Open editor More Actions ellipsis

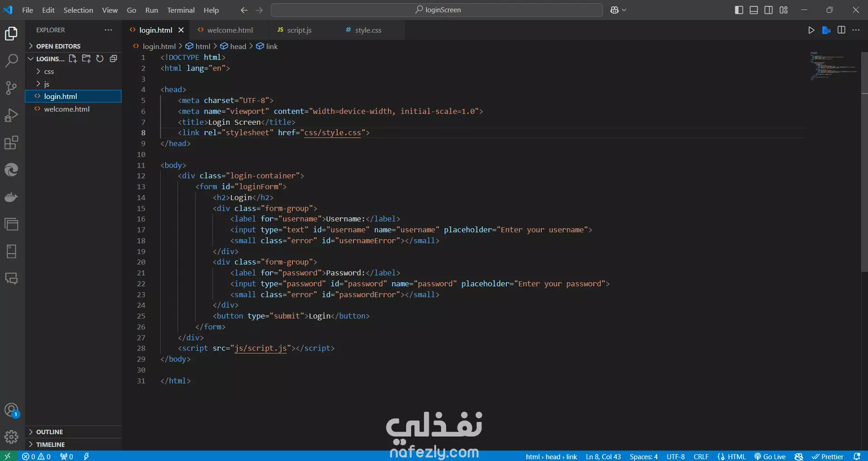pos(856,30)
